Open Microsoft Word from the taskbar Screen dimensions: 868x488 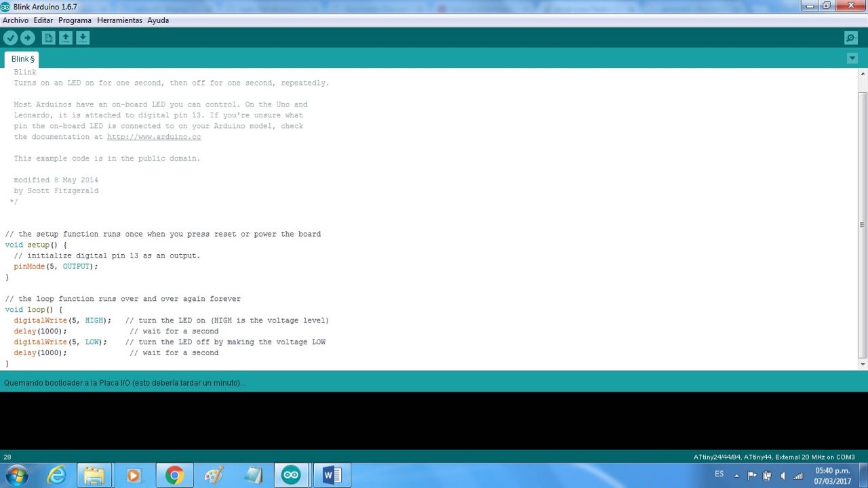click(332, 476)
